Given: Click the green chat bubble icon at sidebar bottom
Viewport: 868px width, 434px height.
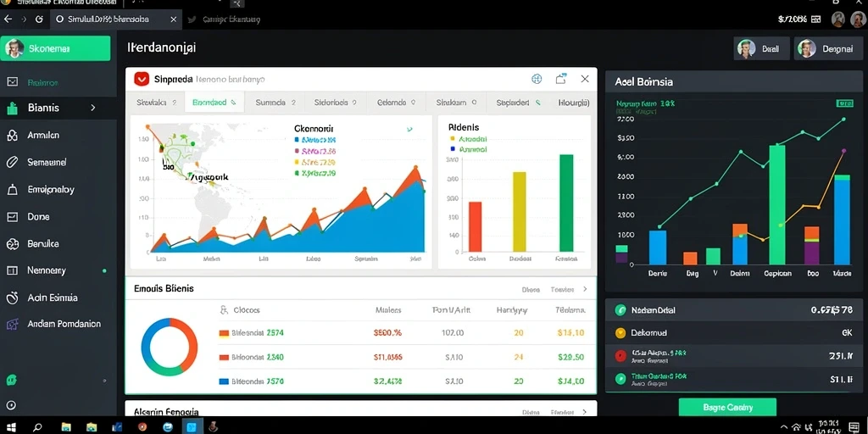Looking at the screenshot, I should (12, 381).
